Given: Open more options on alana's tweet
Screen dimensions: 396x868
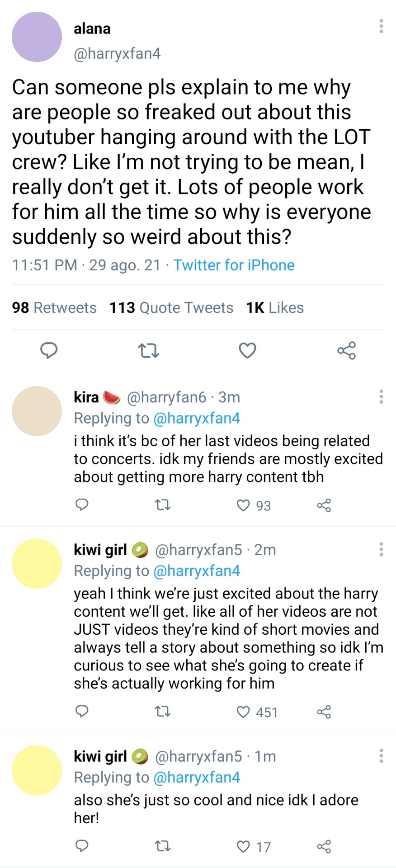Looking at the screenshot, I should [381, 26].
